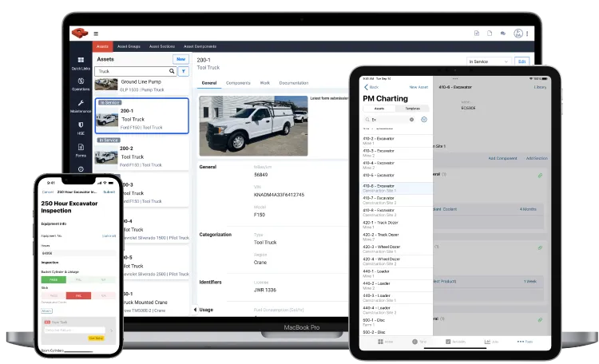Click the asset search magnifier icon

click(172, 71)
